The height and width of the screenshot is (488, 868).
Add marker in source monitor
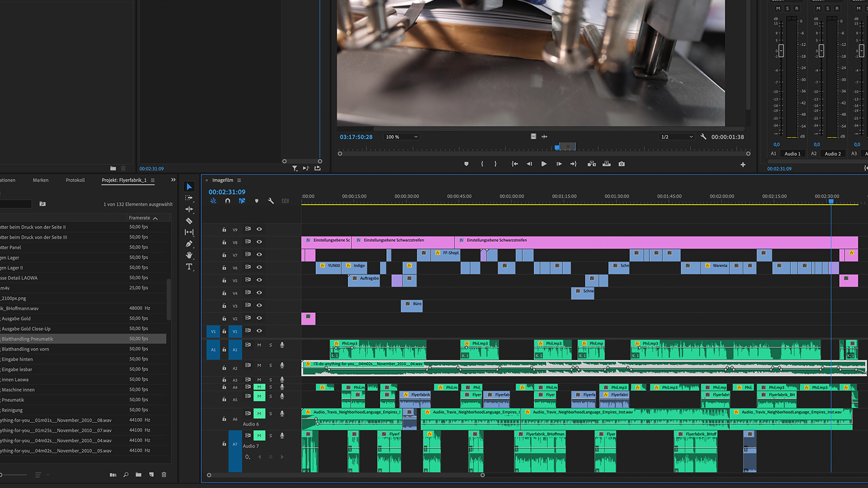pos(467,164)
